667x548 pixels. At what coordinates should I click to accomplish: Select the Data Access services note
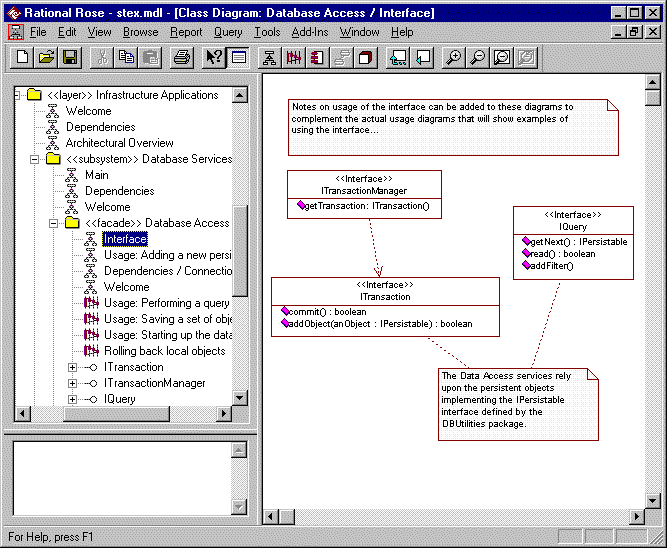click(x=518, y=404)
